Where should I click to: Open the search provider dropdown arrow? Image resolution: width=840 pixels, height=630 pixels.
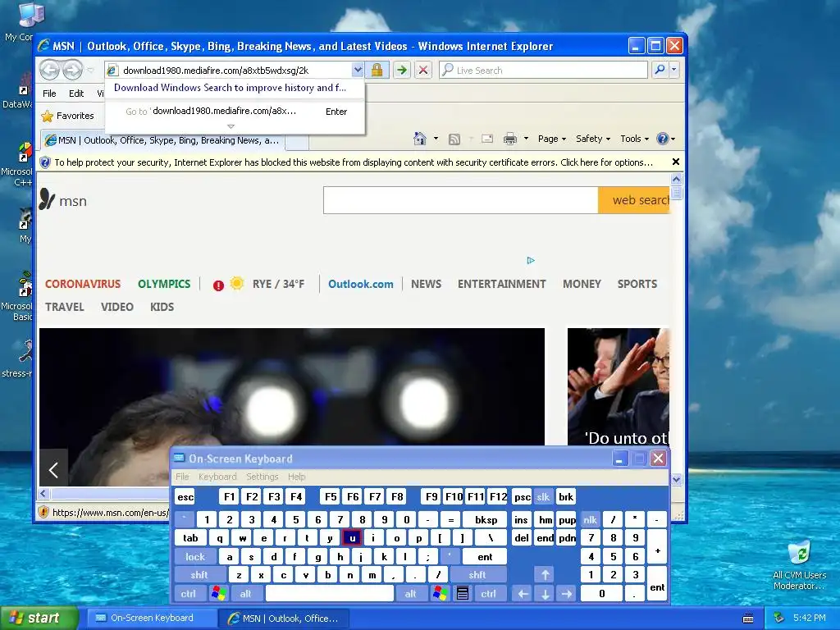click(x=674, y=70)
